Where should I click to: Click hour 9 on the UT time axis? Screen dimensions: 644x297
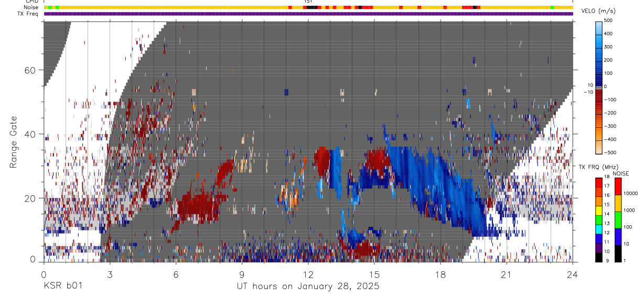pyautogui.click(x=242, y=274)
